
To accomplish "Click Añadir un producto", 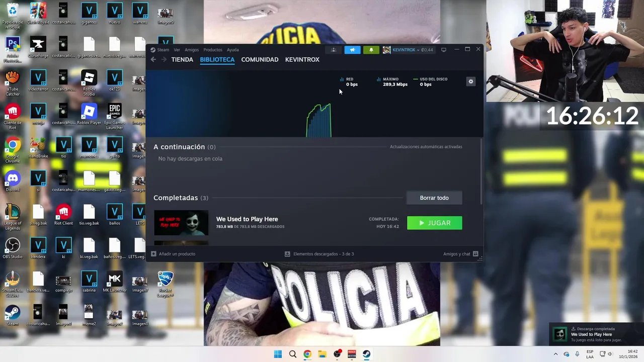I will (x=173, y=254).
